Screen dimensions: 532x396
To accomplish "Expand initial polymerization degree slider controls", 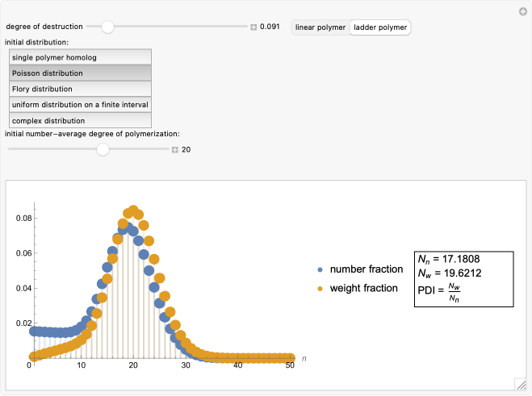I will click(x=175, y=149).
